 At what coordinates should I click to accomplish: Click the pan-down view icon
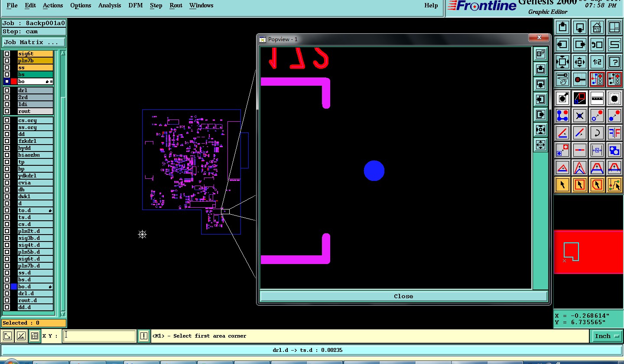coord(580,27)
